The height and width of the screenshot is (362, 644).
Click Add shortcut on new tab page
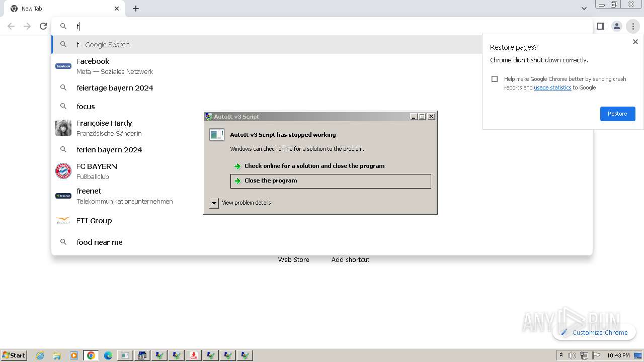pyautogui.click(x=351, y=259)
